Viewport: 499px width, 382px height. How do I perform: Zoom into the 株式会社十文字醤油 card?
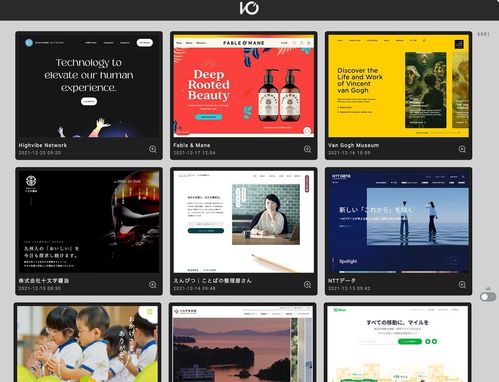click(153, 285)
